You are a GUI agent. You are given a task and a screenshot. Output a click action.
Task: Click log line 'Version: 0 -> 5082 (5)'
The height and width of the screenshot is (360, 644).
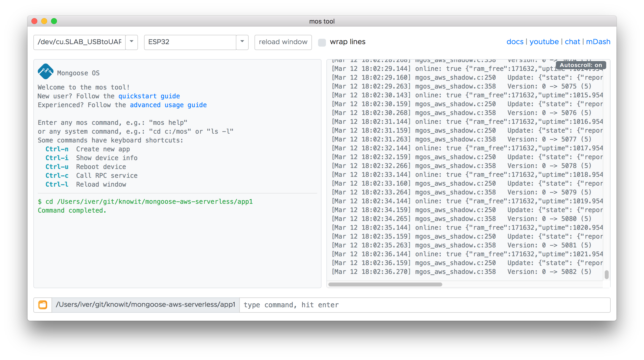pos(461,272)
